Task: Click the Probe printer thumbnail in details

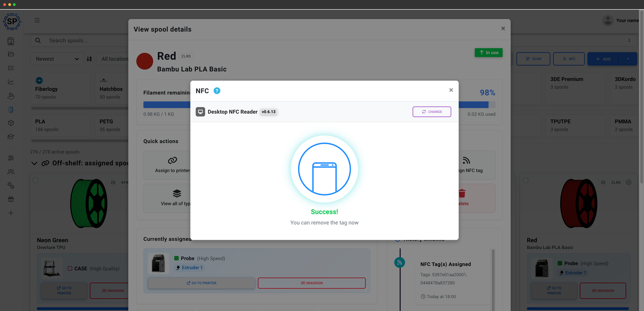Action: pyautogui.click(x=159, y=263)
